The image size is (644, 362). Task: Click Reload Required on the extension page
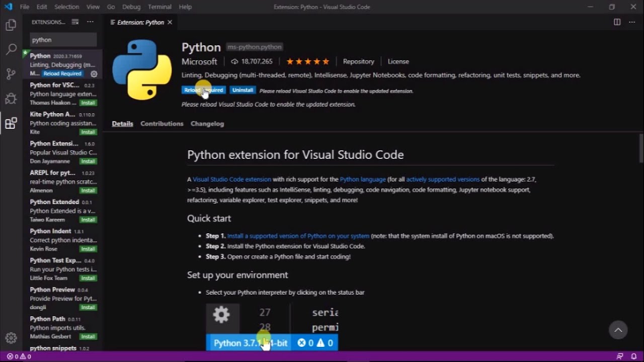204,90
